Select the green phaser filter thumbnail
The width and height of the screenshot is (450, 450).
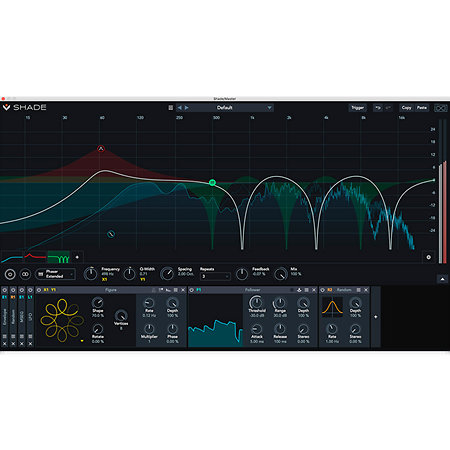point(58,257)
